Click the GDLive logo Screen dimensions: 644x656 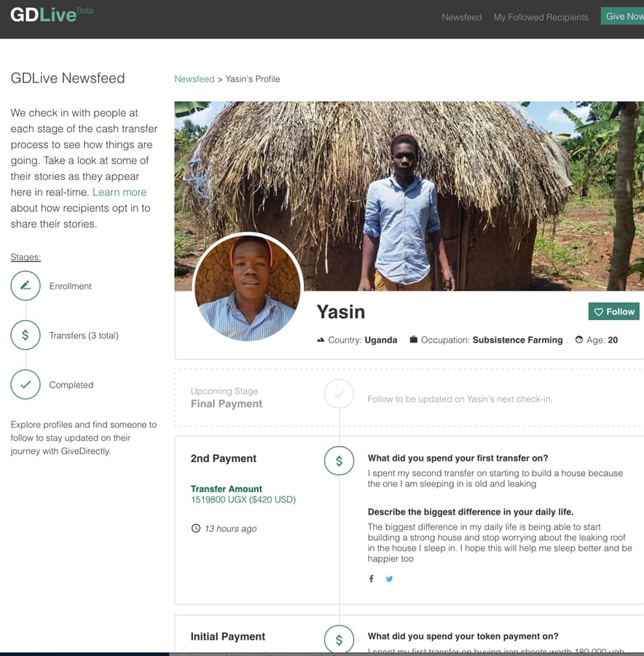click(x=44, y=15)
